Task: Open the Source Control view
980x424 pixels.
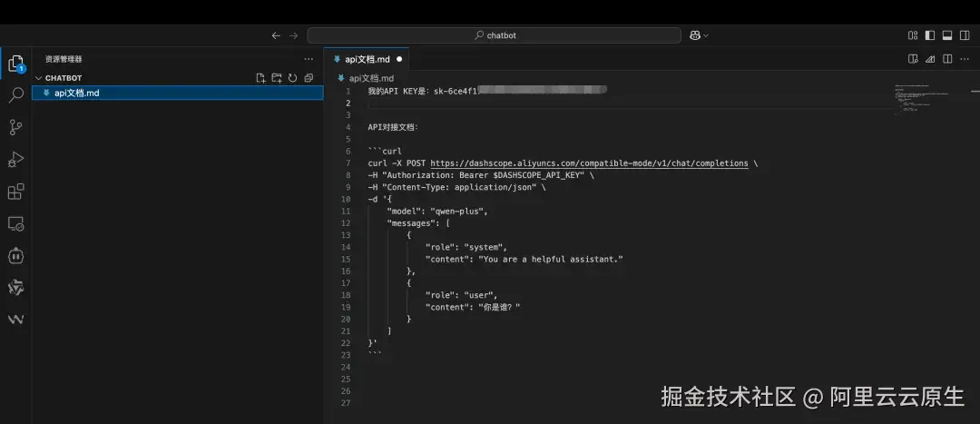Action: 15,128
